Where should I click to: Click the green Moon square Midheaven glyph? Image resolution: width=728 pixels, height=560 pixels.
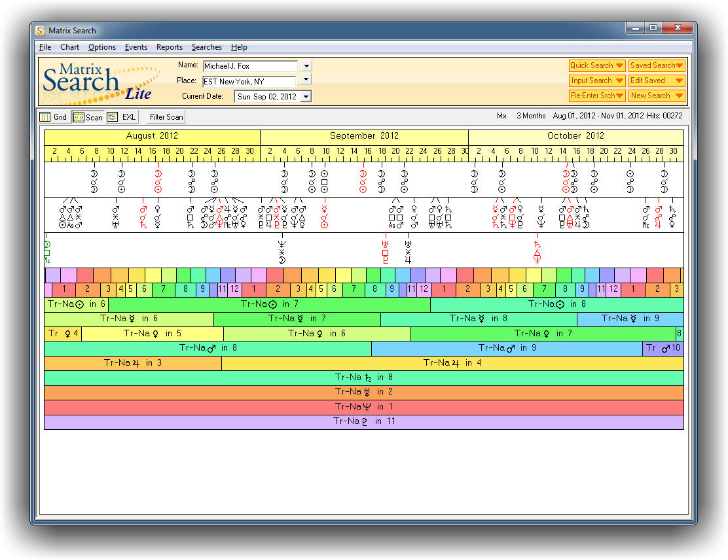(x=47, y=252)
